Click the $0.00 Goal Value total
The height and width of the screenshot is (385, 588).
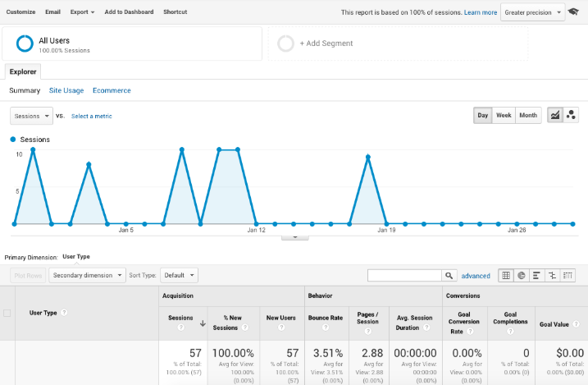570,353
